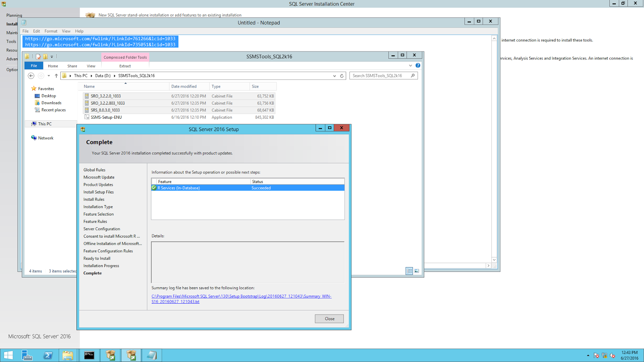Screen dimensions: 644x362
Task: Open the Windows PowerShell taskbar icon
Action: [48, 355]
